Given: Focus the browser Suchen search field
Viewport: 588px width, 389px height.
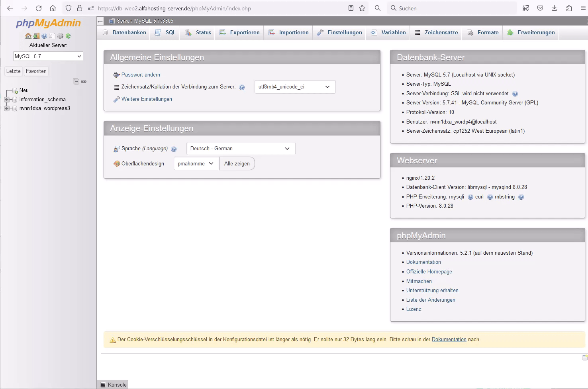Looking at the screenshot, I should coord(452,8).
